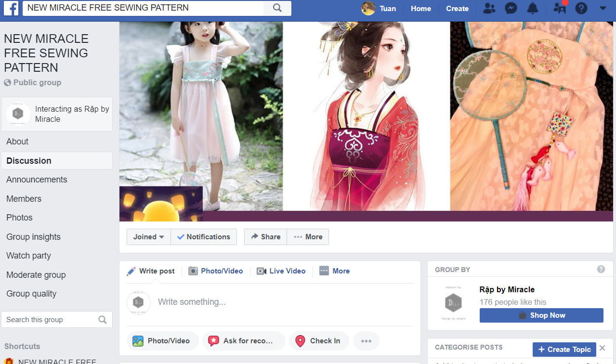Click the group title heading
The image size is (616, 364).
pyautogui.click(x=46, y=53)
